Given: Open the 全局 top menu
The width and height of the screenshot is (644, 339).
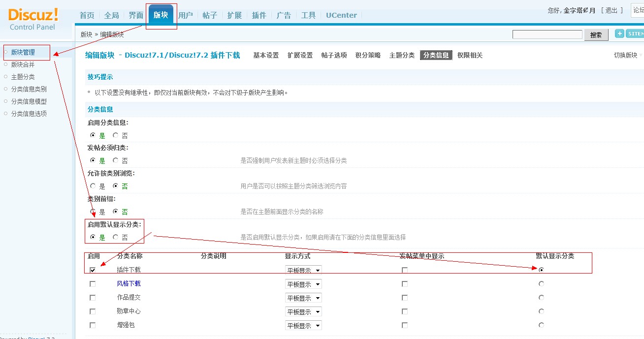Looking at the screenshot, I should [112, 15].
